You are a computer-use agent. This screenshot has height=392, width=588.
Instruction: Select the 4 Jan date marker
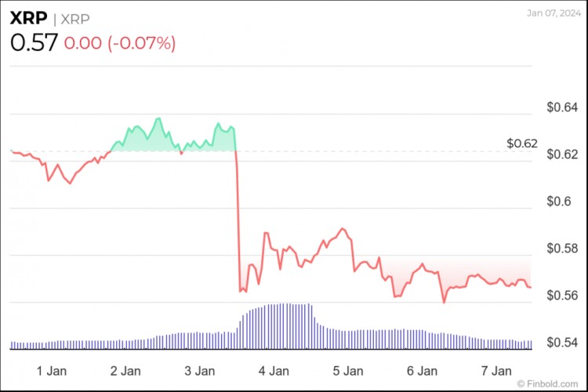(x=274, y=370)
